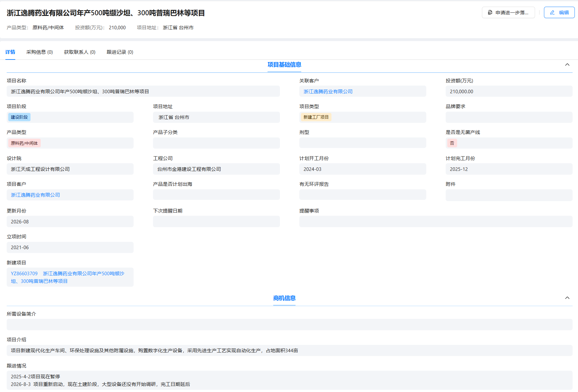This screenshot has height=392, width=578.
Task: Click the 计划开工月份 field 2024-03
Action: coord(363,169)
